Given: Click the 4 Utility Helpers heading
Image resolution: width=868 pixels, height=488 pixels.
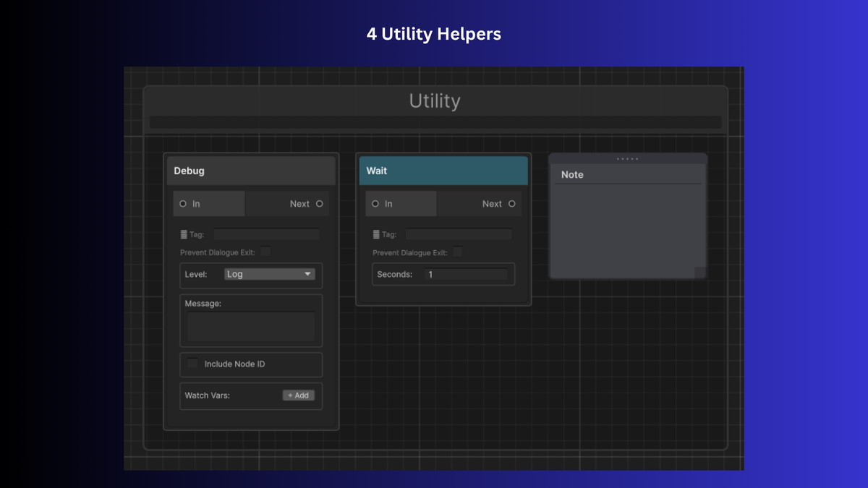Looking at the screenshot, I should (x=434, y=34).
